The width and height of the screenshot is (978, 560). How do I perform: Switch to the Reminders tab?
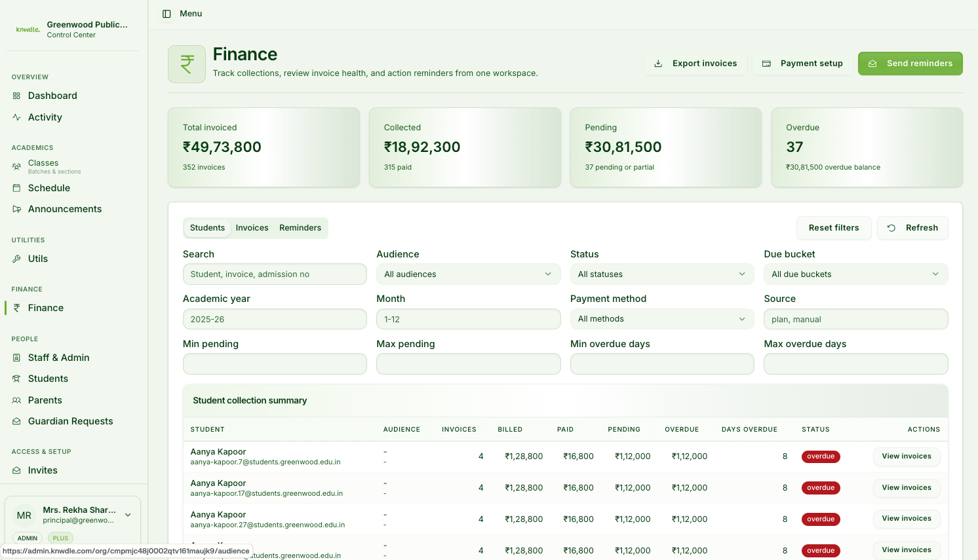(300, 228)
